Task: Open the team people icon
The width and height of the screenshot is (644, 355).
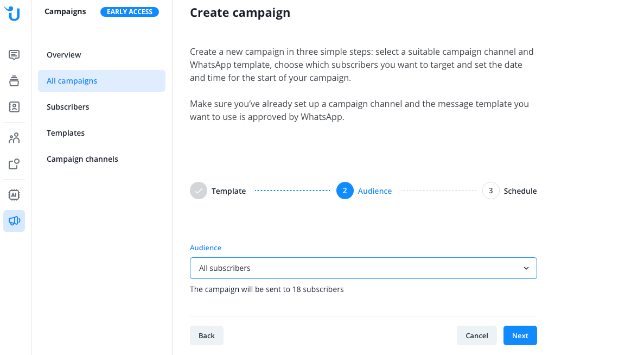Action: click(x=14, y=138)
